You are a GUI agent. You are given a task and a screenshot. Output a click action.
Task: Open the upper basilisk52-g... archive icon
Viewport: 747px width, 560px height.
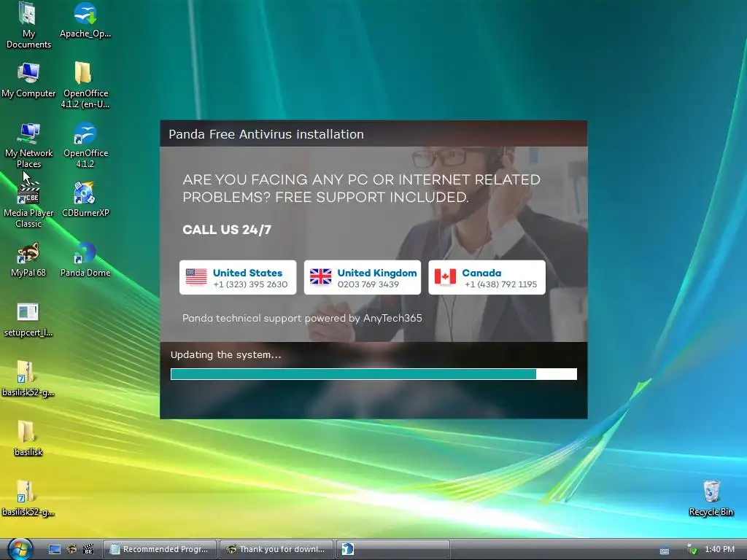tap(28, 378)
